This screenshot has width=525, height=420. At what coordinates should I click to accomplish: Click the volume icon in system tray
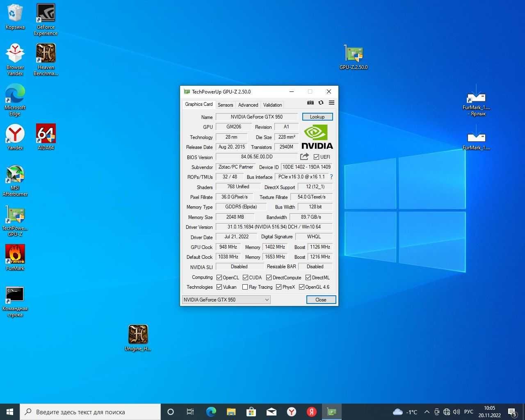tap(457, 412)
